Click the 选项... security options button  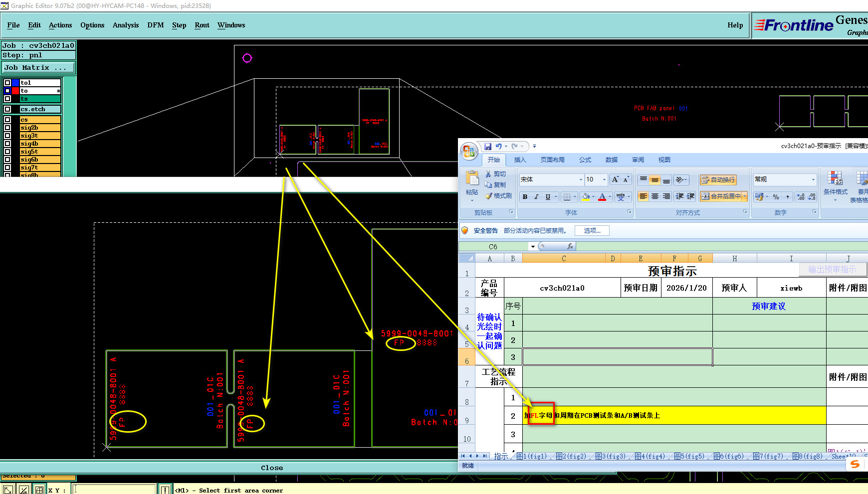click(x=592, y=231)
